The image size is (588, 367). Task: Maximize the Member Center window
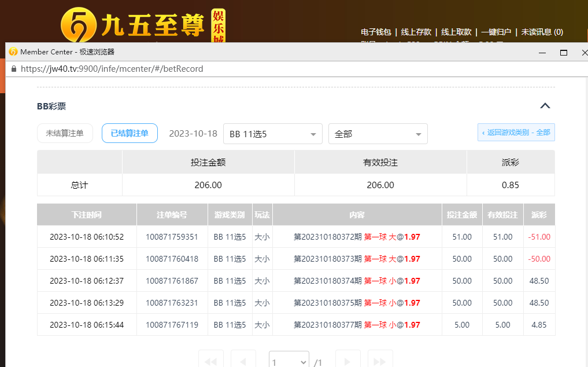point(563,53)
